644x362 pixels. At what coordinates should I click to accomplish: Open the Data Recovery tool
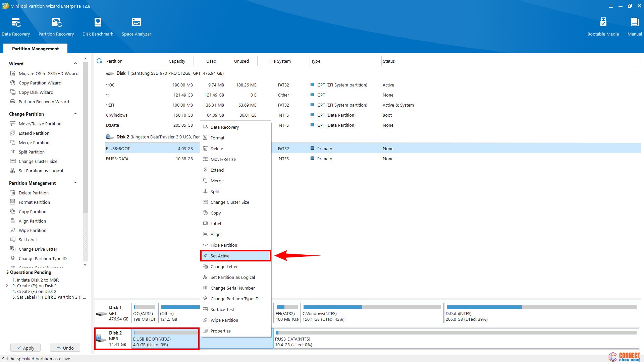click(16, 27)
